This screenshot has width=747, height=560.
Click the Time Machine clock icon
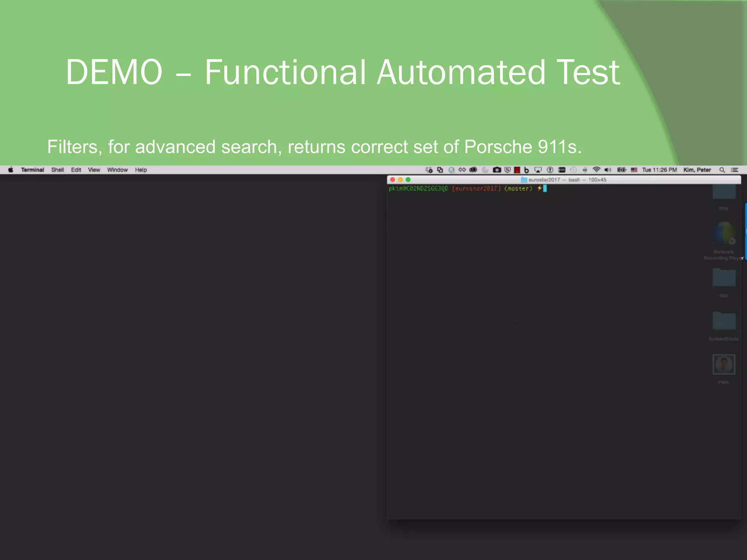coord(573,170)
